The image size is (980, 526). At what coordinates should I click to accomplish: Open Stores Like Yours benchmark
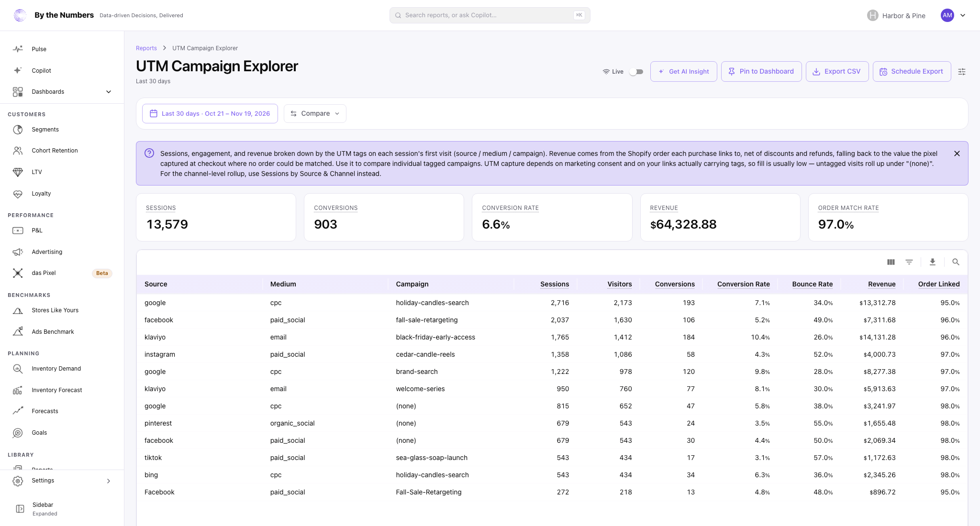click(62, 310)
